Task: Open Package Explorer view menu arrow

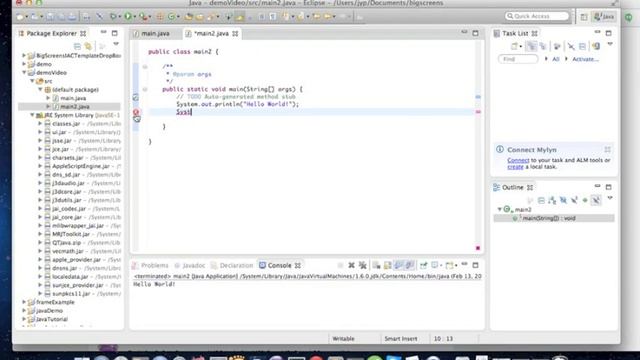Action: click(x=116, y=44)
